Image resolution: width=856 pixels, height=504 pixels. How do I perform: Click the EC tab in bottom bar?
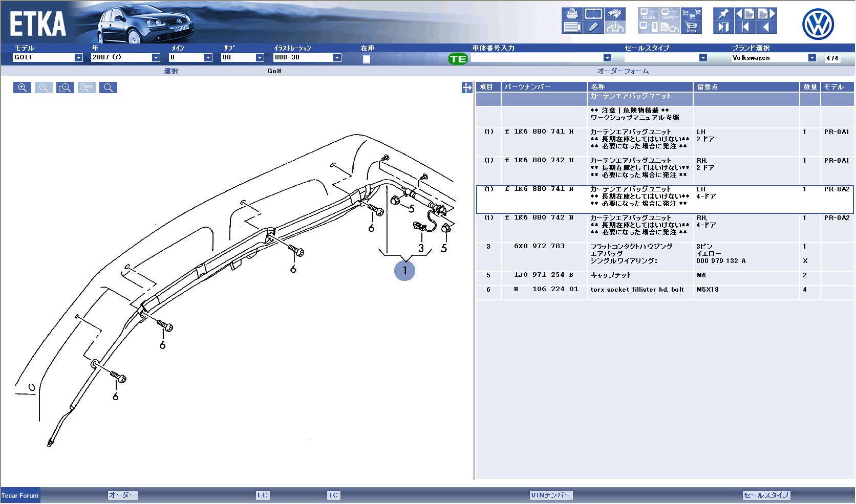click(262, 495)
